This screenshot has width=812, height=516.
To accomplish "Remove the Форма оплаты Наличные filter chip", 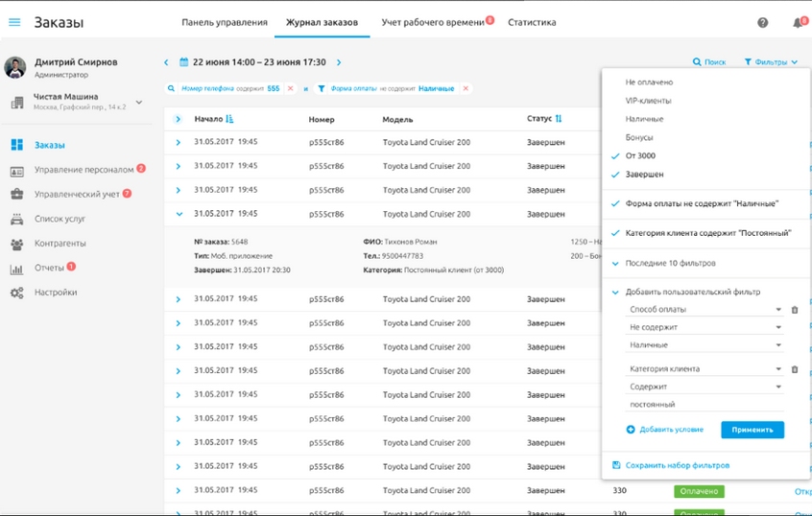I will (466, 88).
